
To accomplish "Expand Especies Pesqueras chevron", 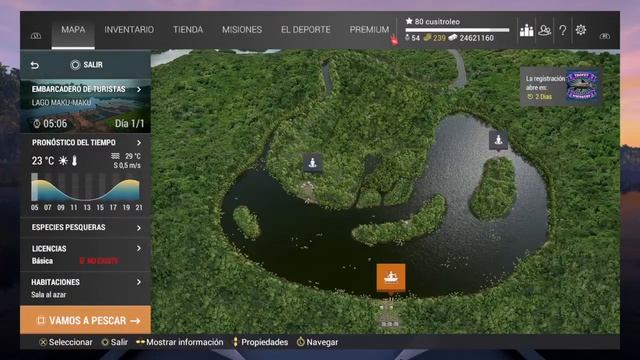I will 139,228.
